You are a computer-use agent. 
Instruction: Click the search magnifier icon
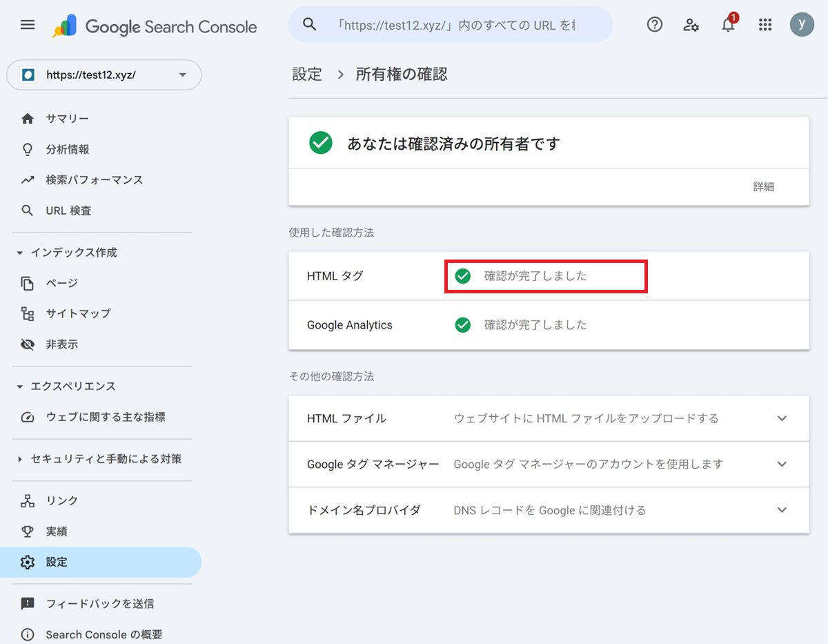click(310, 25)
